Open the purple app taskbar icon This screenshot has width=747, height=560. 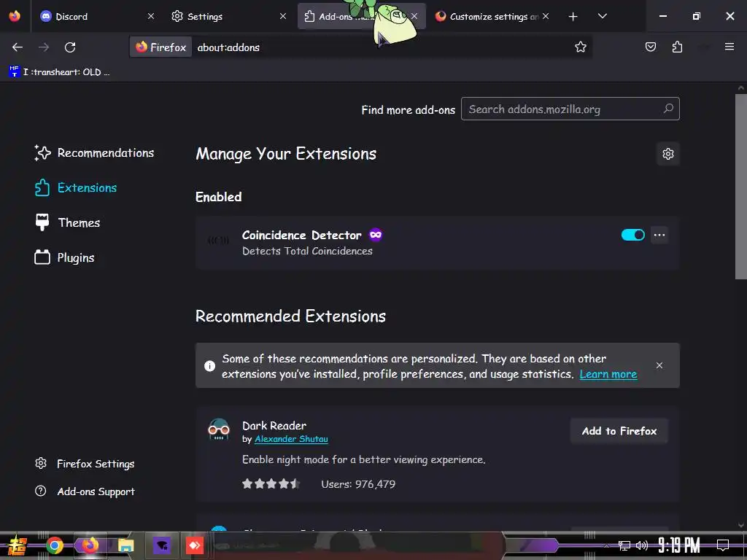(x=161, y=545)
